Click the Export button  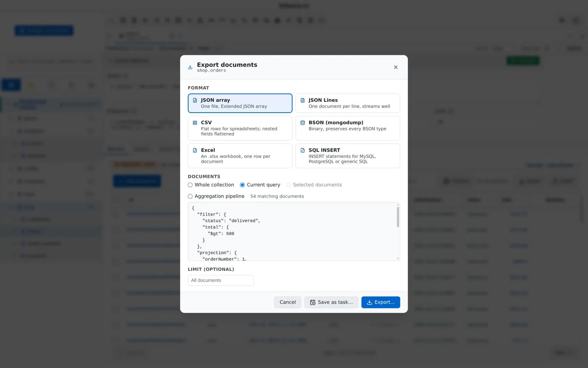381,302
